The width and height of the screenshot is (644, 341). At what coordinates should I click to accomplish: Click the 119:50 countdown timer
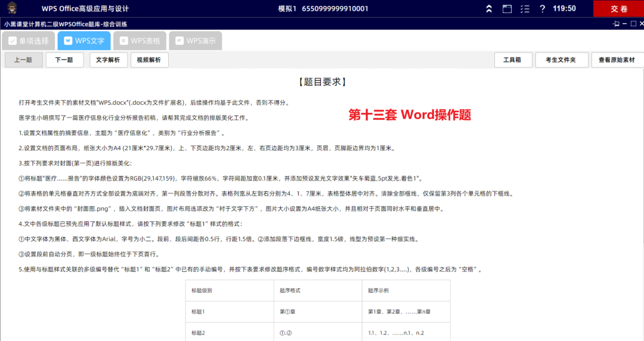point(564,8)
